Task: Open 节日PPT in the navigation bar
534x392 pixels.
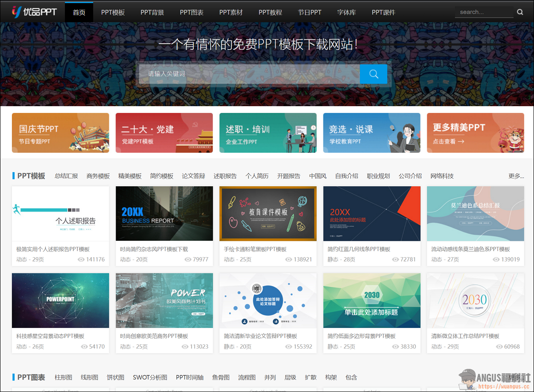Action: (x=310, y=12)
